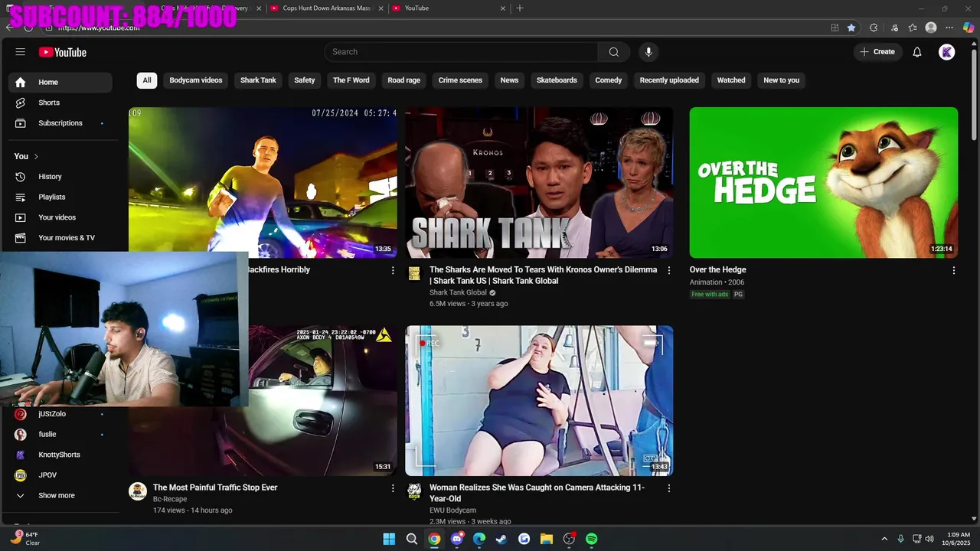Expand the You section chevron

(36, 156)
